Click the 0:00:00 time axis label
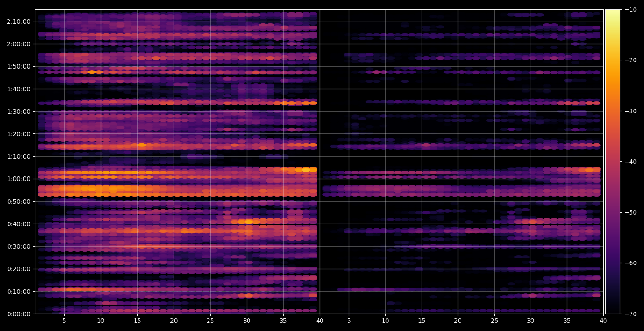This screenshot has height=331, width=644. coord(18,314)
